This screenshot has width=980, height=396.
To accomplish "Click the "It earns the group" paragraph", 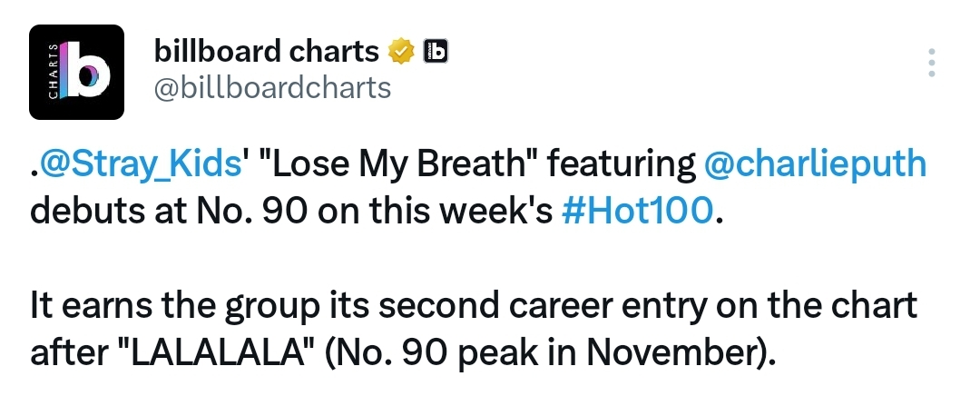I will point(474,330).
